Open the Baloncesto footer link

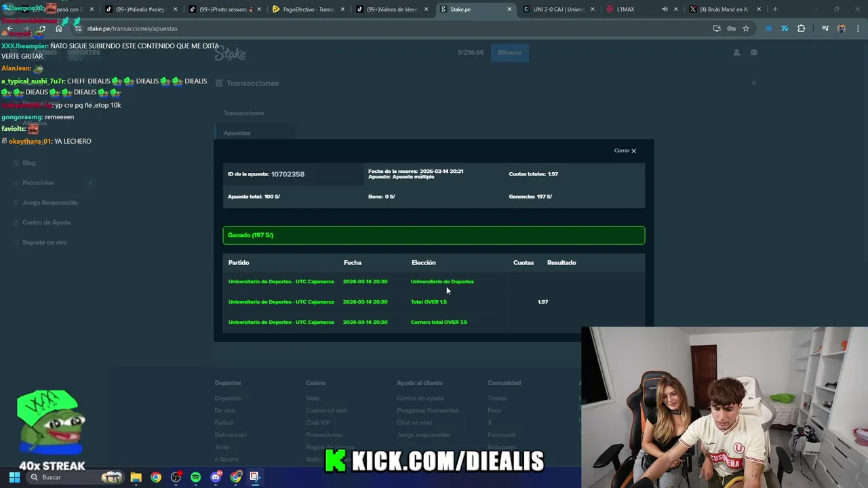(231, 434)
